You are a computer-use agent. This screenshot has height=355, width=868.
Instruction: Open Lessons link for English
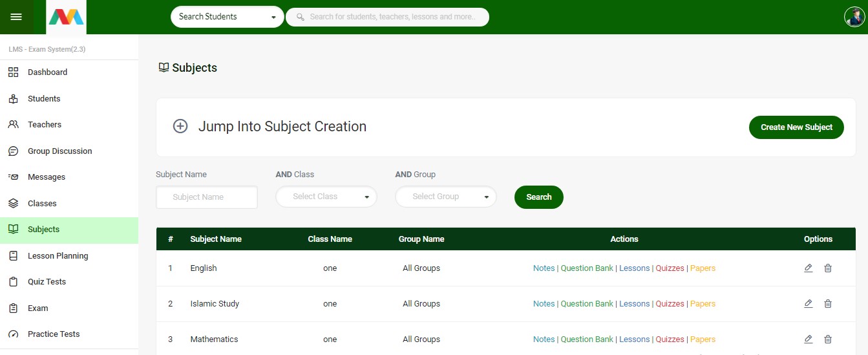[x=635, y=268]
